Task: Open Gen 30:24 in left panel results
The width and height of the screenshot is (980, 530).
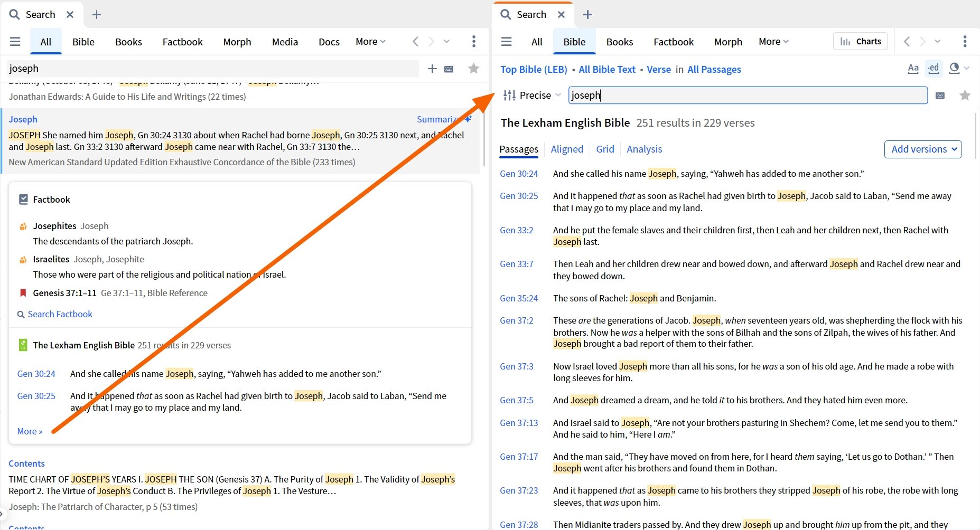Action: pos(36,374)
